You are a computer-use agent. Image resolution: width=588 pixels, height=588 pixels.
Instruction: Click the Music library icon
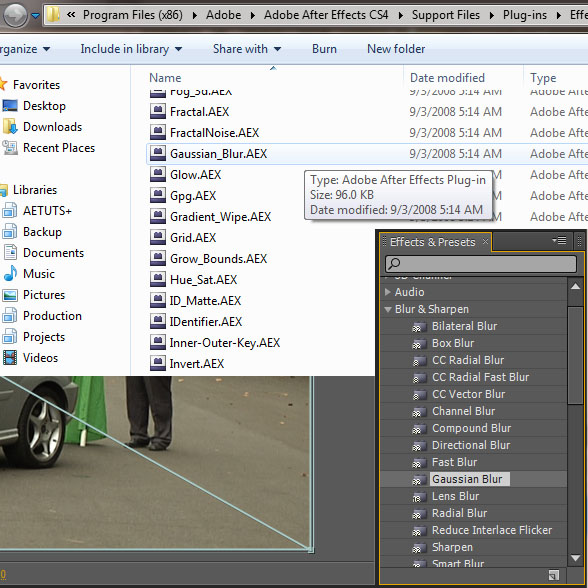pyautogui.click(x=10, y=274)
